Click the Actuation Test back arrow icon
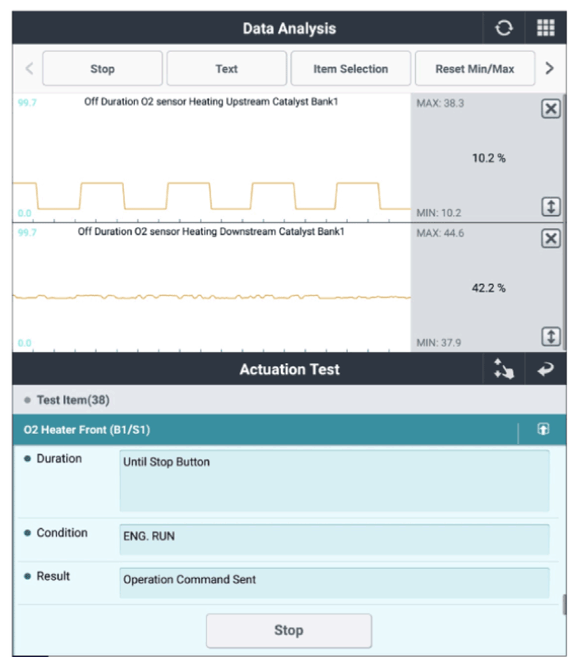577x666 pixels. [x=546, y=369]
